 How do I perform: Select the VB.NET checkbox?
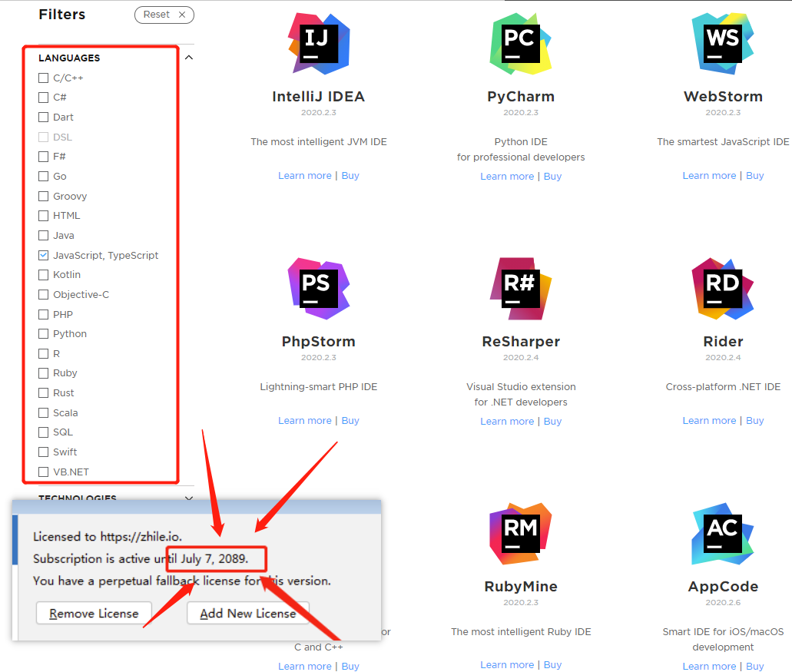pyautogui.click(x=44, y=472)
